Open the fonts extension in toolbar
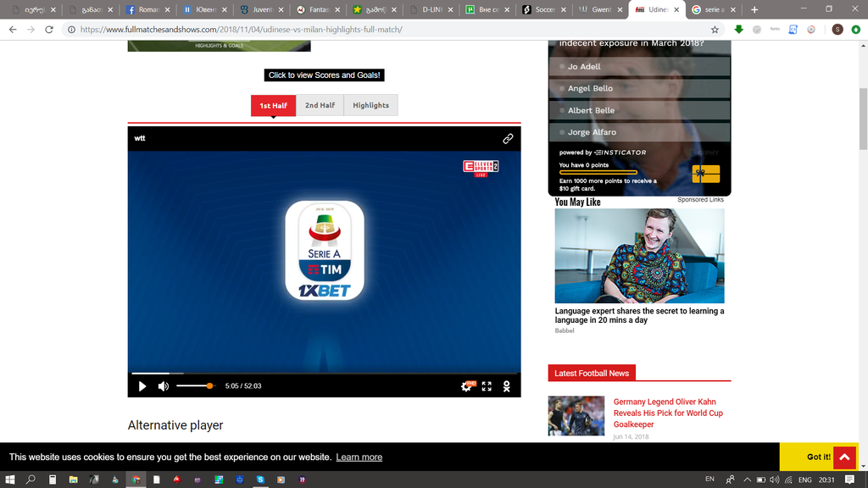868x488 pixels. [x=775, y=30]
